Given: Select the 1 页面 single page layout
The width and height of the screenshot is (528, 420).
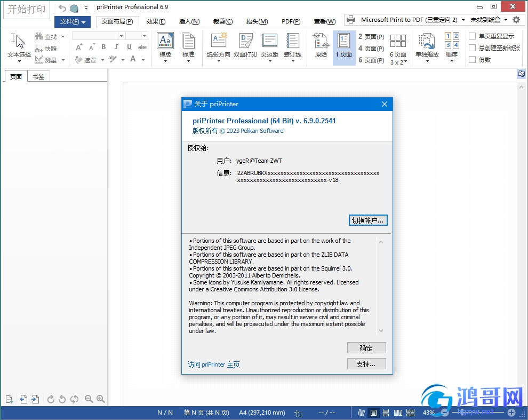Looking at the screenshot, I should click(x=344, y=47).
